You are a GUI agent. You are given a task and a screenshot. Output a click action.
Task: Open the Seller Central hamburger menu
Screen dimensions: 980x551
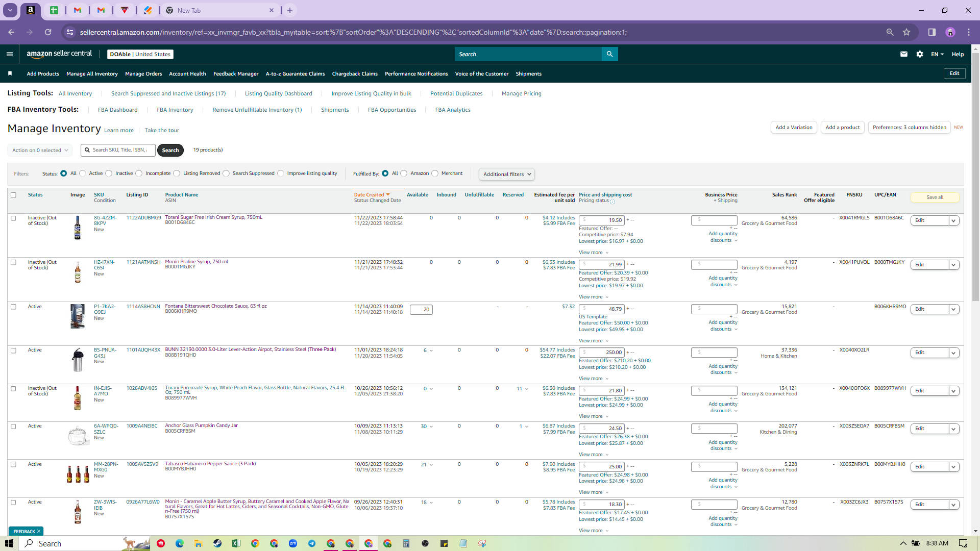tap(10, 54)
